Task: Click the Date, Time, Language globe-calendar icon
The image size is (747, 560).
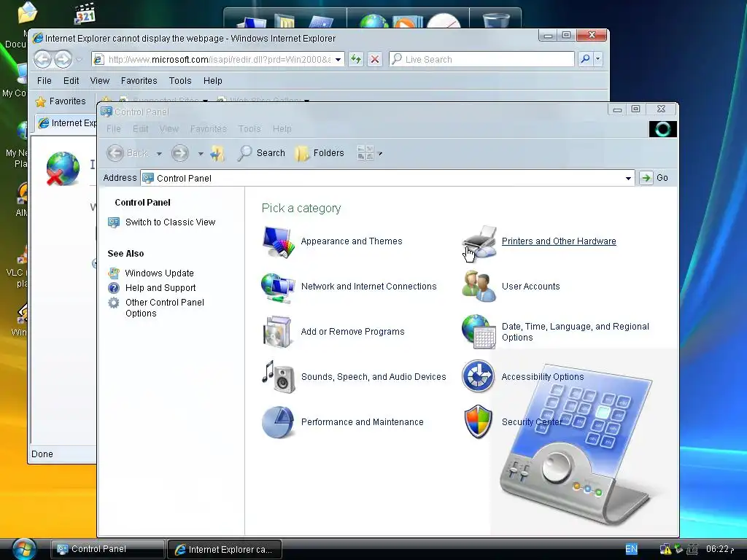Action: pos(479,332)
